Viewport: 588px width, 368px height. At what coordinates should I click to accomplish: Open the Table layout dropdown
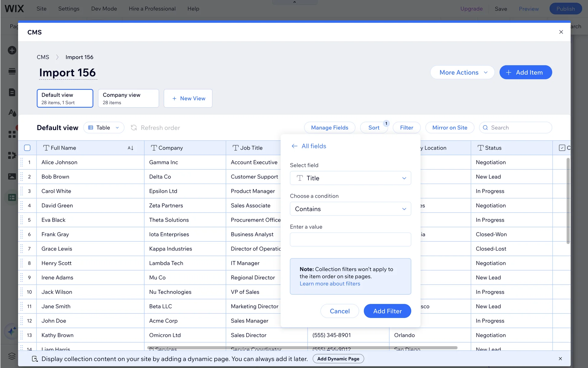tap(104, 128)
